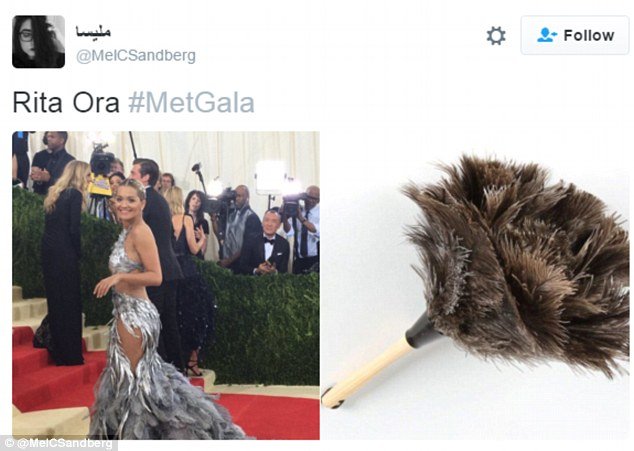The image size is (634, 451).
Task: Click the blonde woman in black dress
Action: coord(63,263)
